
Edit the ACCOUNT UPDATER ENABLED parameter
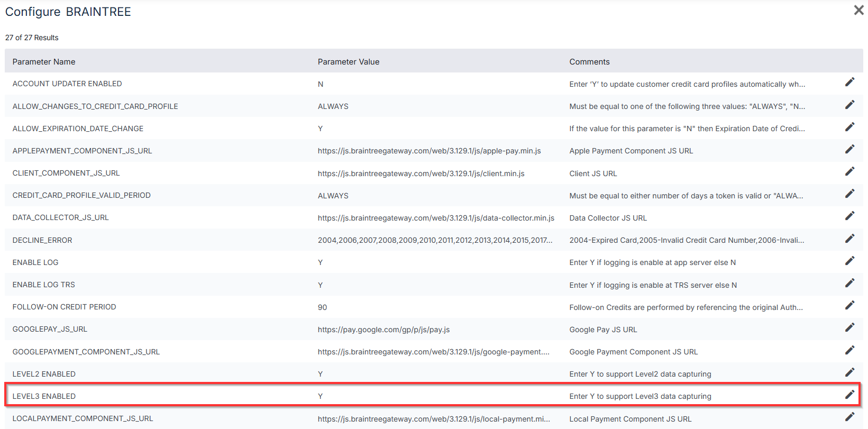849,82
